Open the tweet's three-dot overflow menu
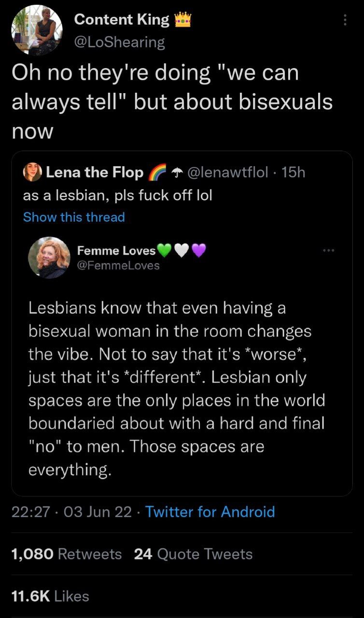Viewport: 364px width, 618px height. 344,20
